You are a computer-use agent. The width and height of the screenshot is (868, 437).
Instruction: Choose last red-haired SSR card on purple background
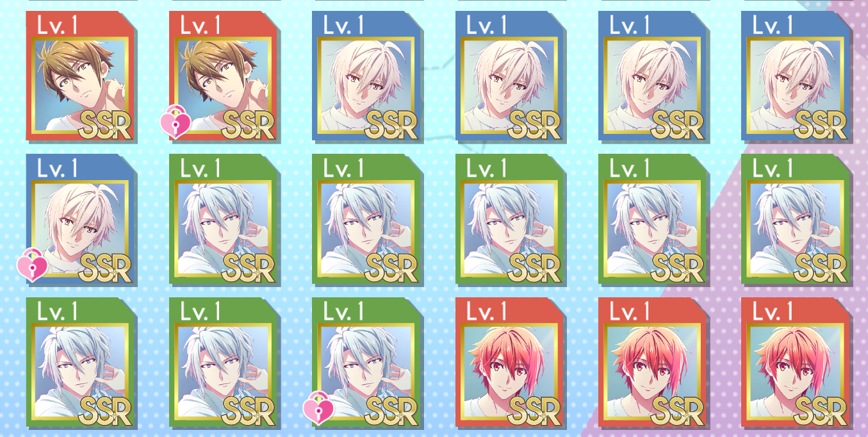(x=796, y=362)
